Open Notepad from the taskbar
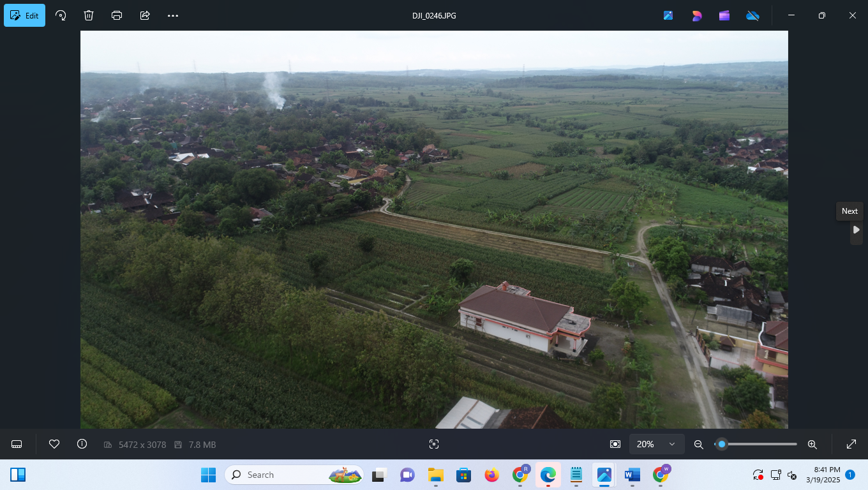The height and width of the screenshot is (490, 868). pyautogui.click(x=576, y=475)
